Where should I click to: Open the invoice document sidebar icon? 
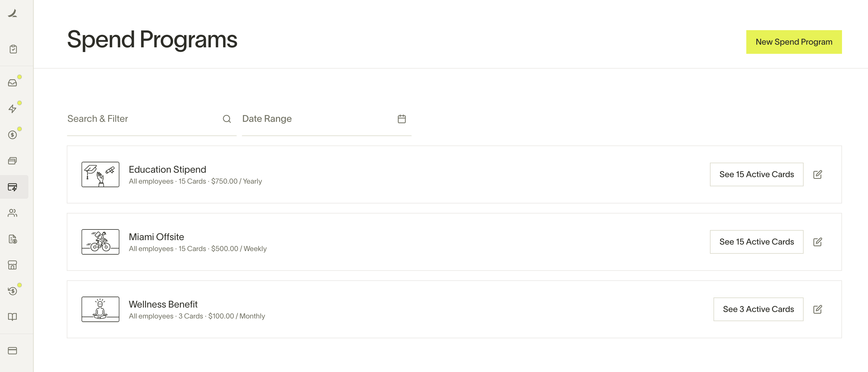[x=12, y=239]
